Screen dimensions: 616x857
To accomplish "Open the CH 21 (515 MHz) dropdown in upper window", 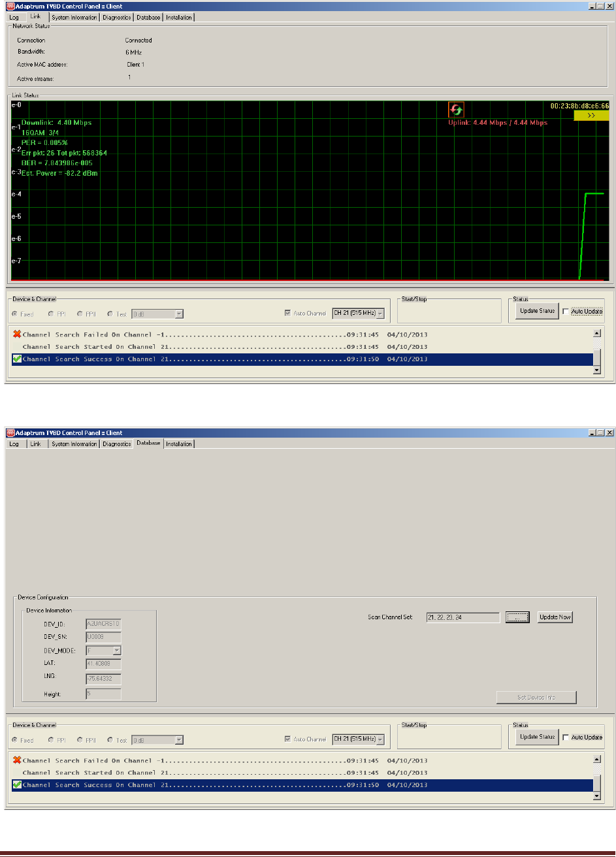I will 358,314.
